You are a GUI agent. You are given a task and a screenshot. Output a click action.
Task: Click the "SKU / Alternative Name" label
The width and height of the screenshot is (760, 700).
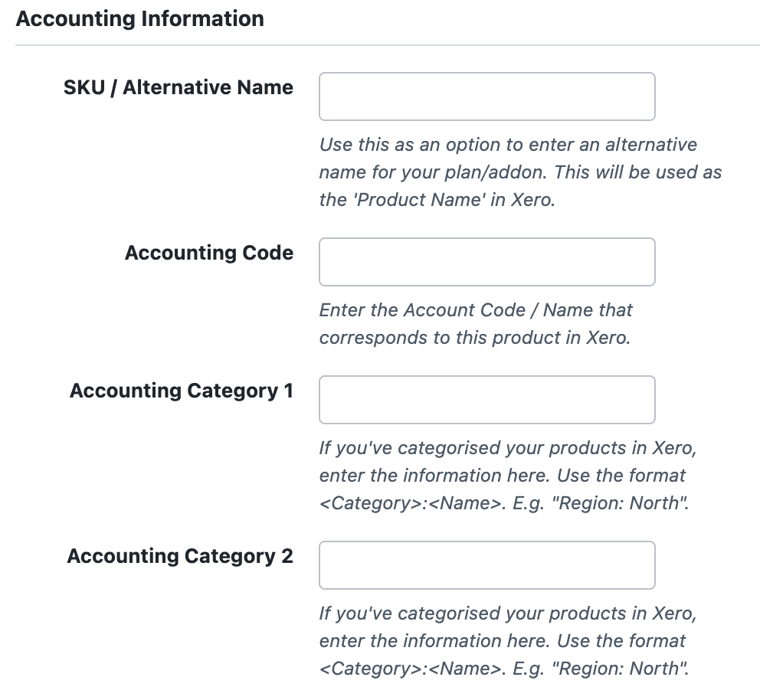click(178, 87)
